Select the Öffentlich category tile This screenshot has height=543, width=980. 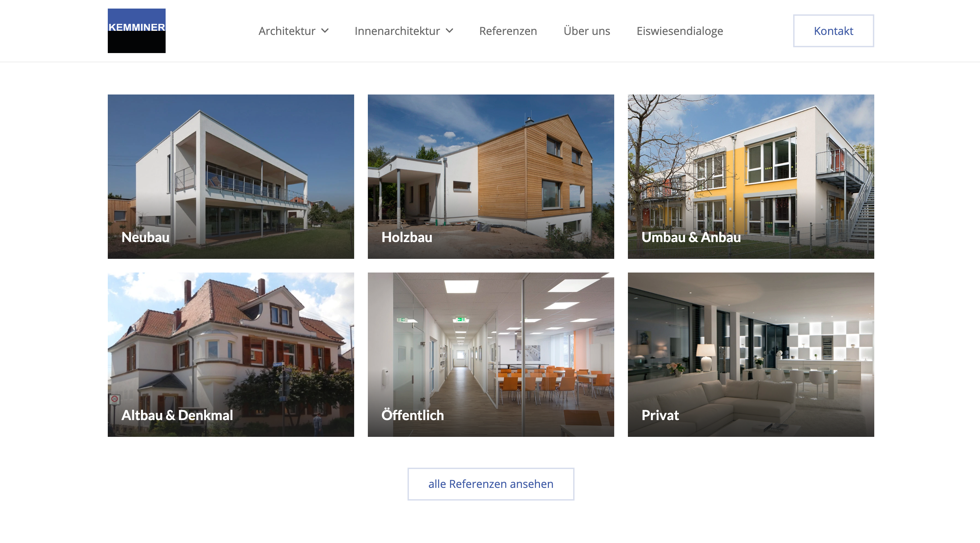click(x=491, y=354)
